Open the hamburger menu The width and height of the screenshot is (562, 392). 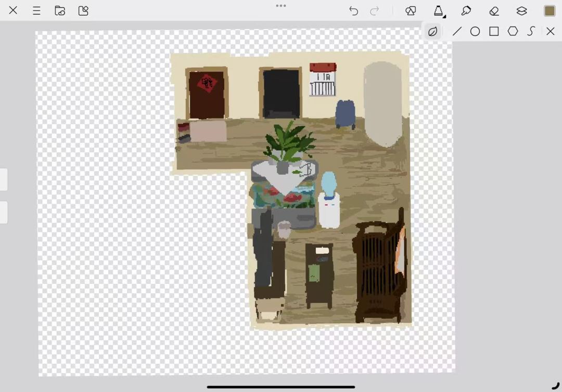36,11
